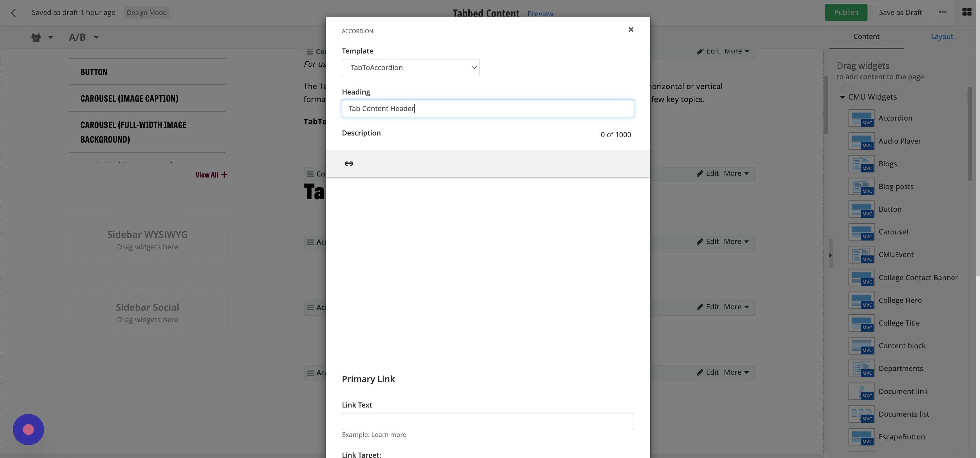Click the Saved as draft status text

tap(74, 13)
